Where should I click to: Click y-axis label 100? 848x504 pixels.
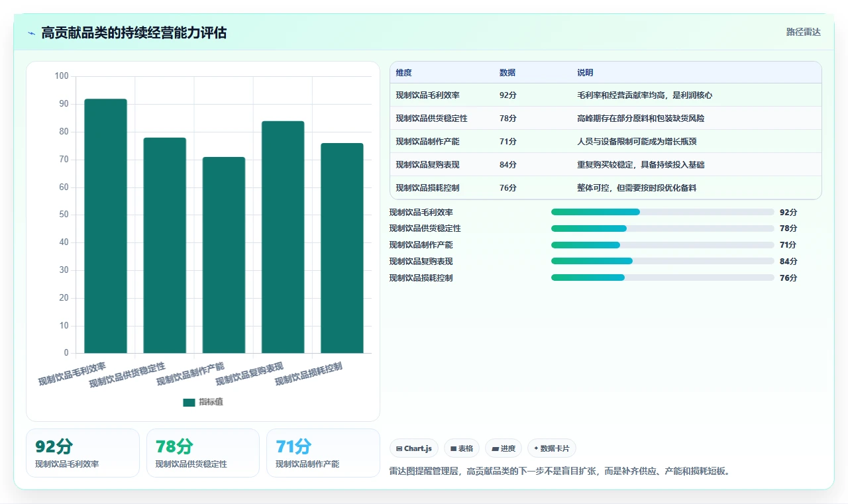(x=62, y=76)
